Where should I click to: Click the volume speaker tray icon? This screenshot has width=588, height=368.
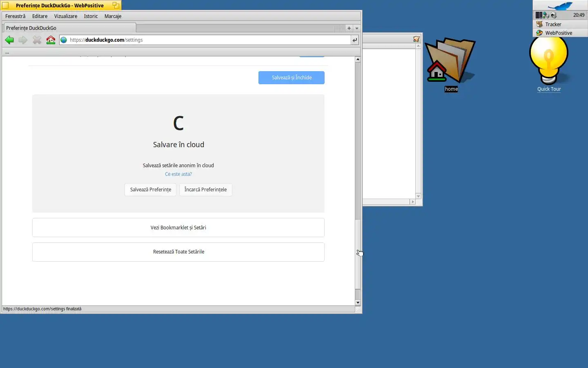(554, 15)
